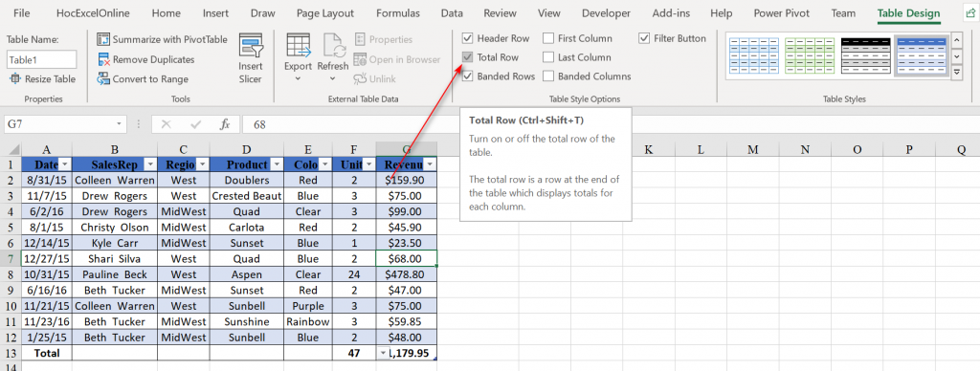Enable the Last Column checkbox
Viewport: 980px width, 371px height.
(548, 56)
